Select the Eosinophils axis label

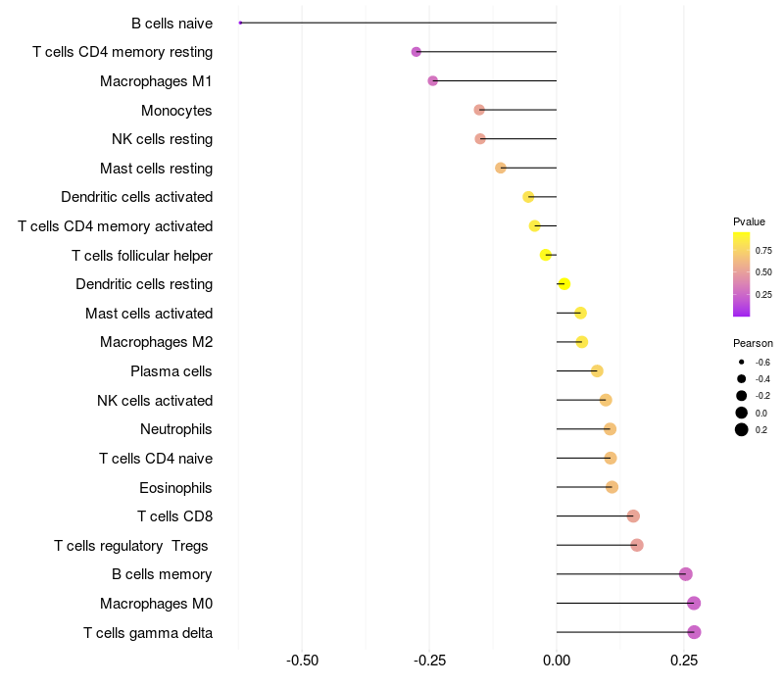[175, 488]
